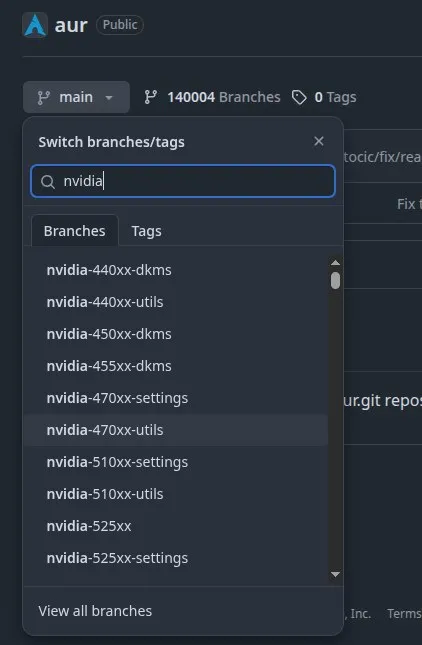Open View all branches link
The width and height of the screenshot is (422, 645).
point(95,611)
